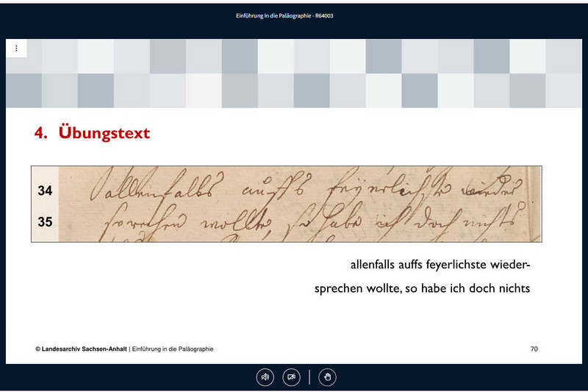Screen dimensions: 588x392
Task: Select line number 35 label
Action: tap(45, 221)
